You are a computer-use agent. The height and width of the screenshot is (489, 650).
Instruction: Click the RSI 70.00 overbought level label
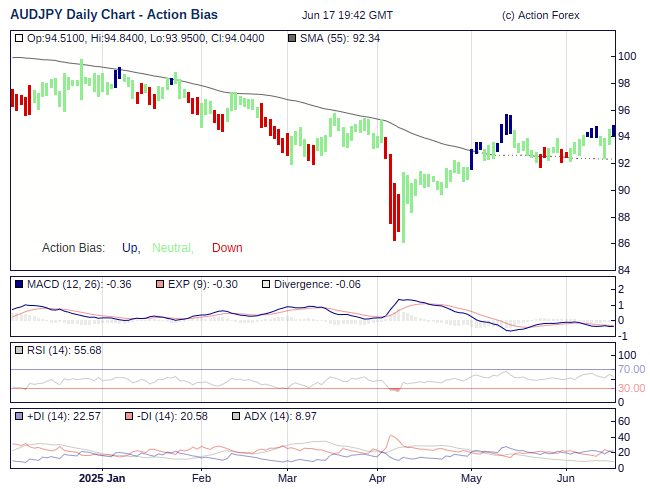631,370
